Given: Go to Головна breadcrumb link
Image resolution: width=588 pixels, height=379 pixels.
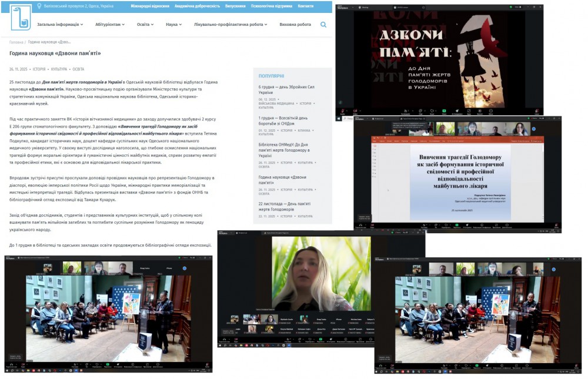Looking at the screenshot, I should (x=16, y=42).
